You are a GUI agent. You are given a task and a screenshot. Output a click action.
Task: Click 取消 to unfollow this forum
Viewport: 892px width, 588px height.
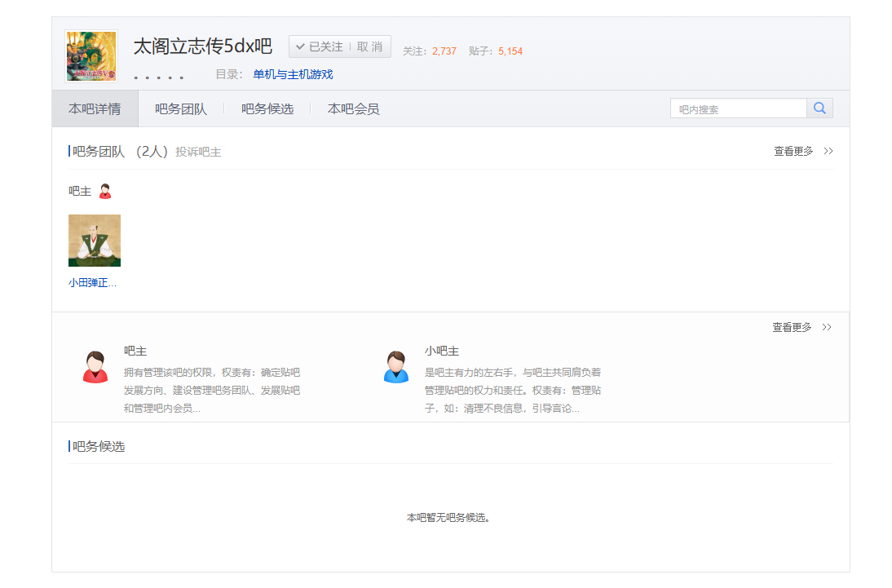coord(370,46)
